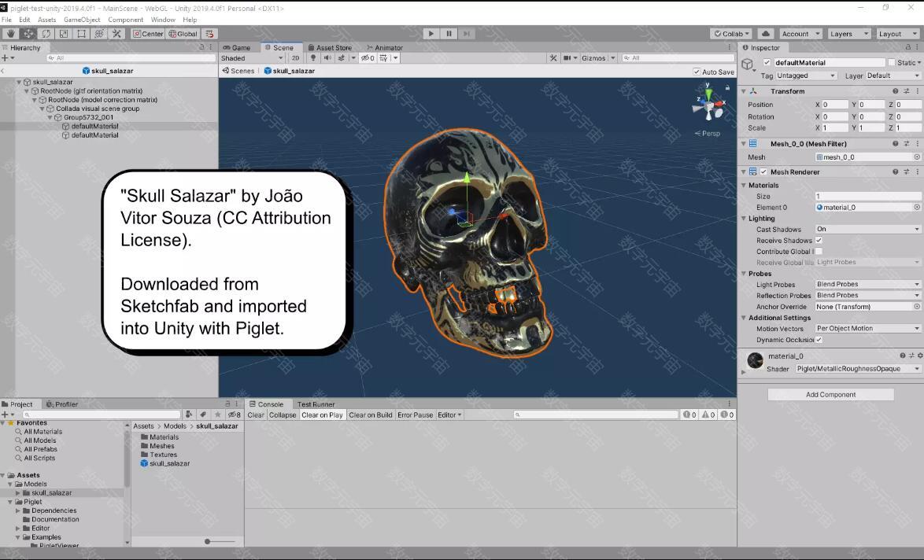
Task: Enable the Static checkbox
Action: (892, 62)
